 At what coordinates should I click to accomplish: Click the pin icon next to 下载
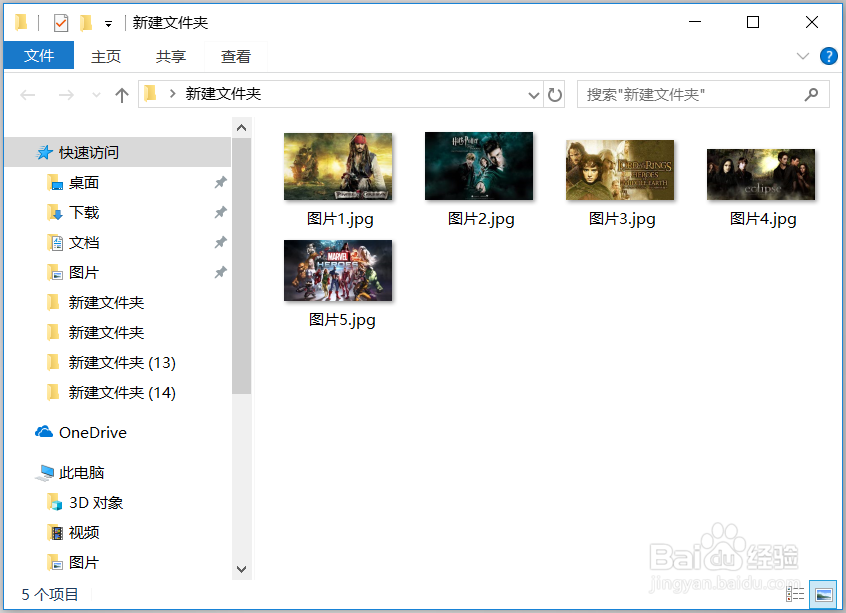220,213
